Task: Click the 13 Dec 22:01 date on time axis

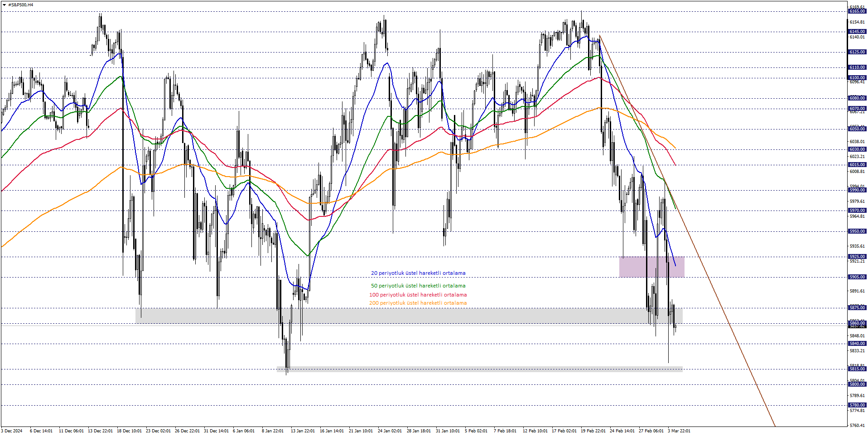Action: coord(100,431)
